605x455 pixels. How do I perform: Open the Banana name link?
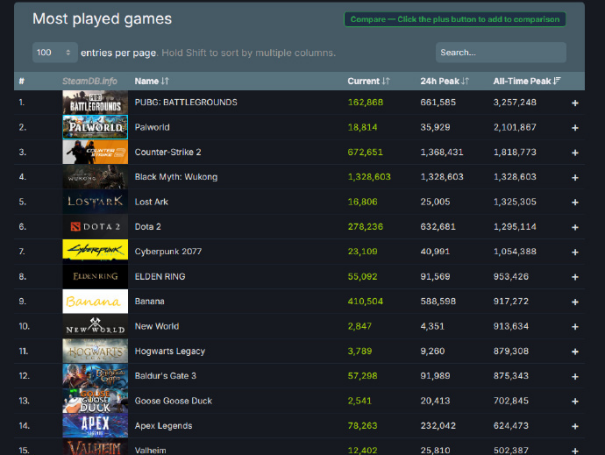pos(149,301)
